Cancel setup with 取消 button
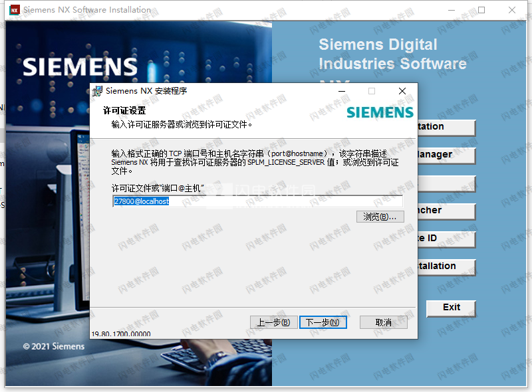Screen dimensions: 532x392 tap(384, 322)
